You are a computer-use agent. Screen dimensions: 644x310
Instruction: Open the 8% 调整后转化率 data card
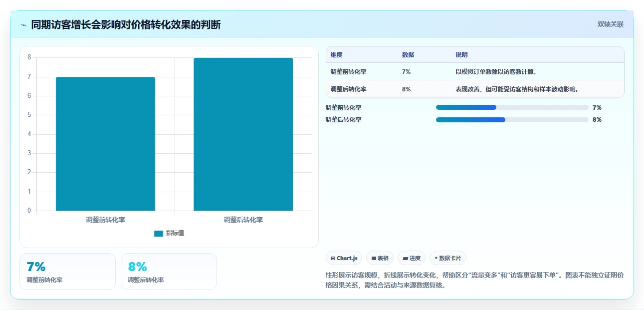tap(169, 272)
